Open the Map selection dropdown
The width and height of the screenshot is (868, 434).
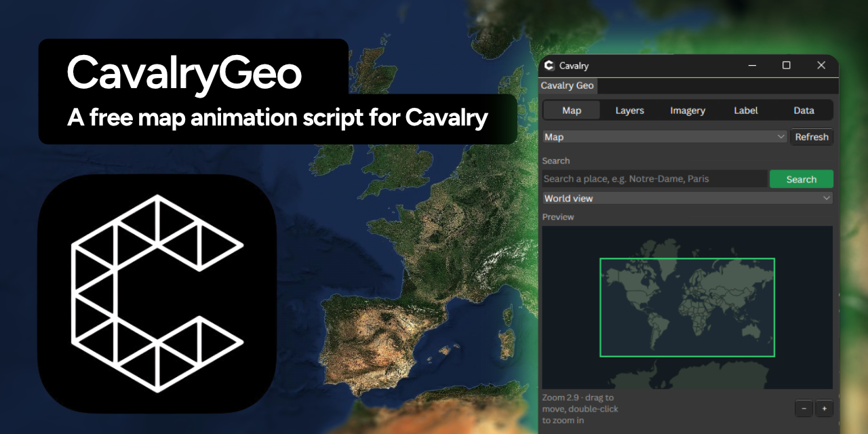665,137
